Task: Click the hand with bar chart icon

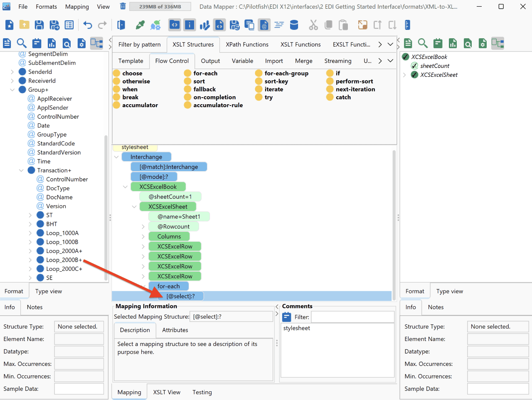Action: pos(204,25)
